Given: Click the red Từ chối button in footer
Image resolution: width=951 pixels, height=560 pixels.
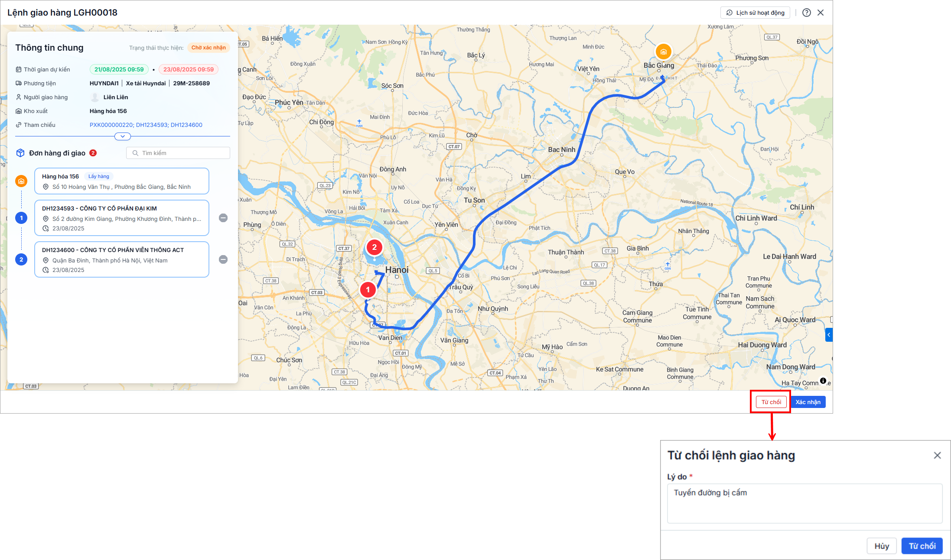Looking at the screenshot, I should pyautogui.click(x=771, y=402).
